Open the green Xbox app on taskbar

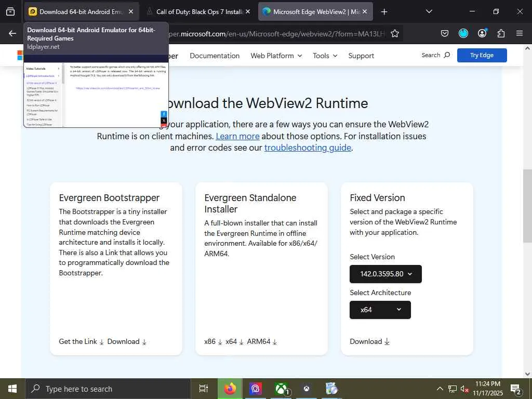point(281,389)
